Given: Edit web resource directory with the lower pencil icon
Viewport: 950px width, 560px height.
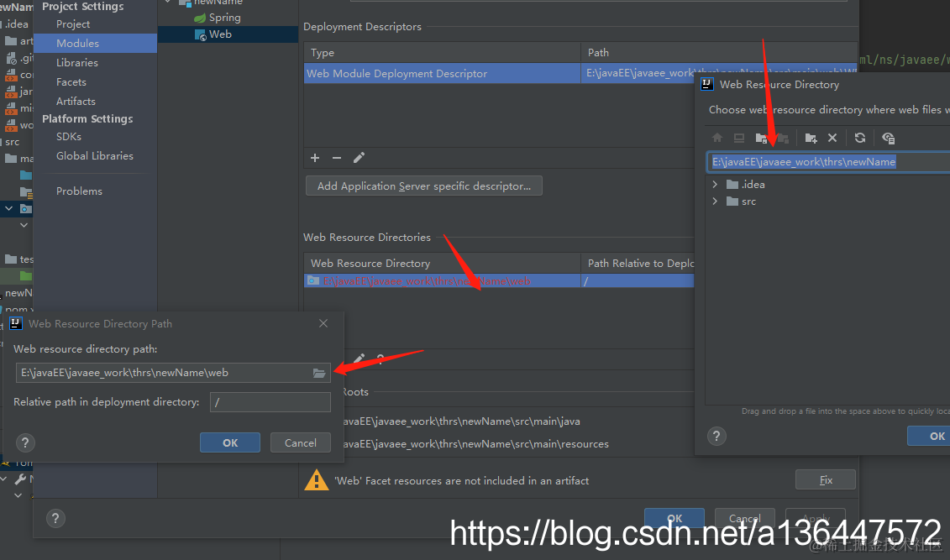Looking at the screenshot, I should (x=360, y=359).
